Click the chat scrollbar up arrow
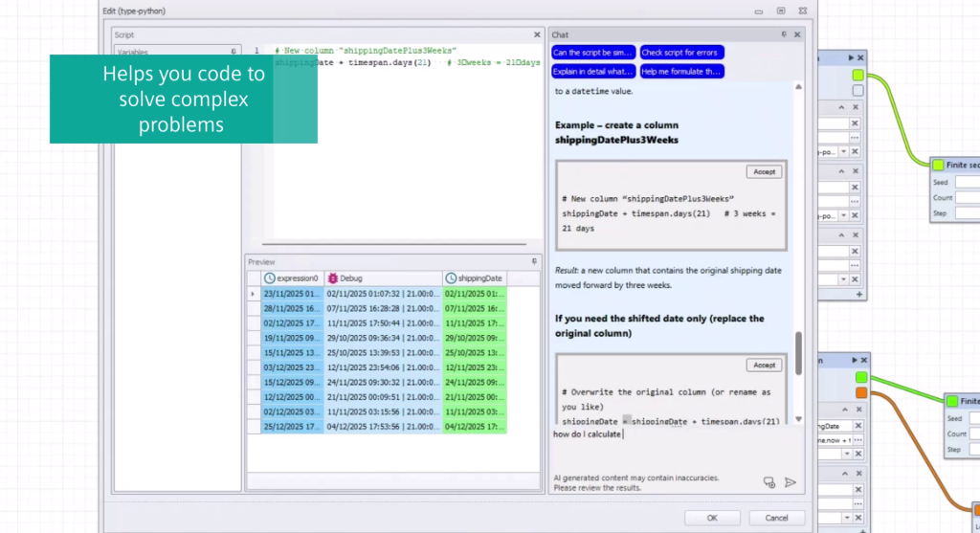The image size is (980, 533). pos(798,87)
